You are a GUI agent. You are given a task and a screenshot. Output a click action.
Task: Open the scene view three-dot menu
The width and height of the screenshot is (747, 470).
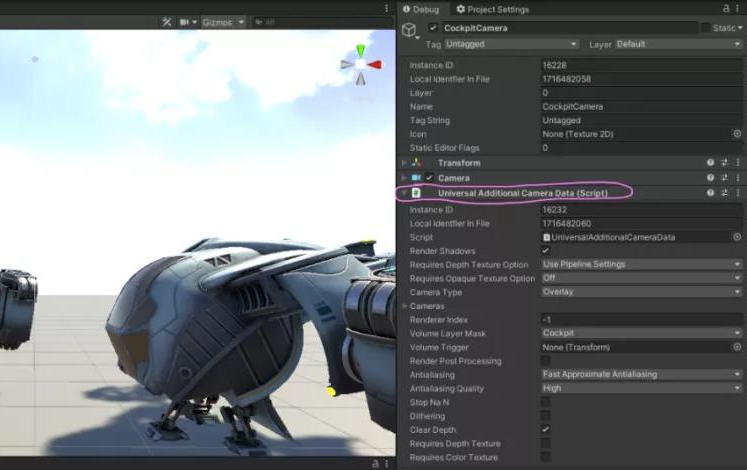pos(386,8)
